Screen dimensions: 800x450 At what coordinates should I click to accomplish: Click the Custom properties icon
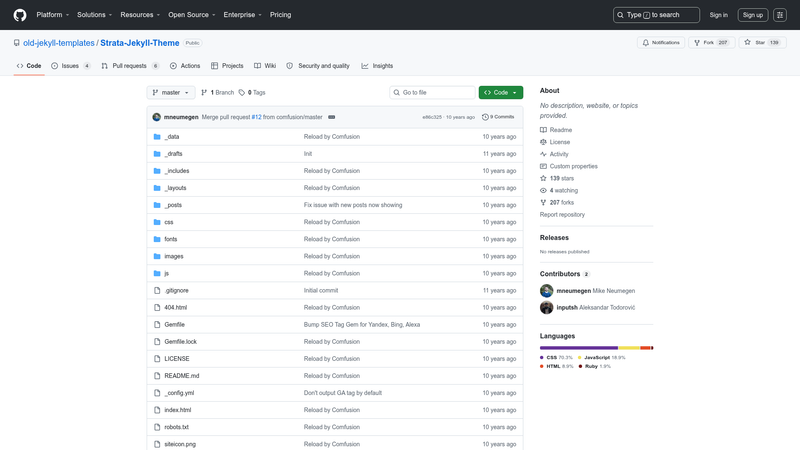tap(543, 166)
